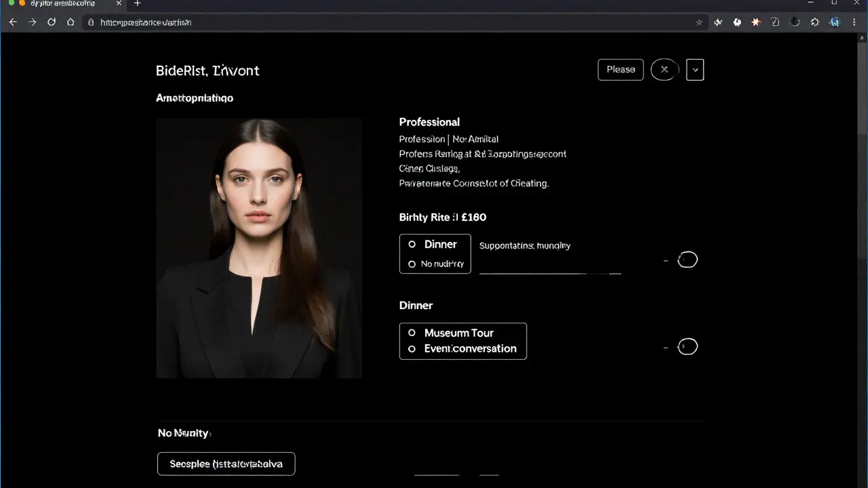This screenshot has width=868, height=488.
Task: Toggle the round switch beside Supportatins field
Action: 687,260
